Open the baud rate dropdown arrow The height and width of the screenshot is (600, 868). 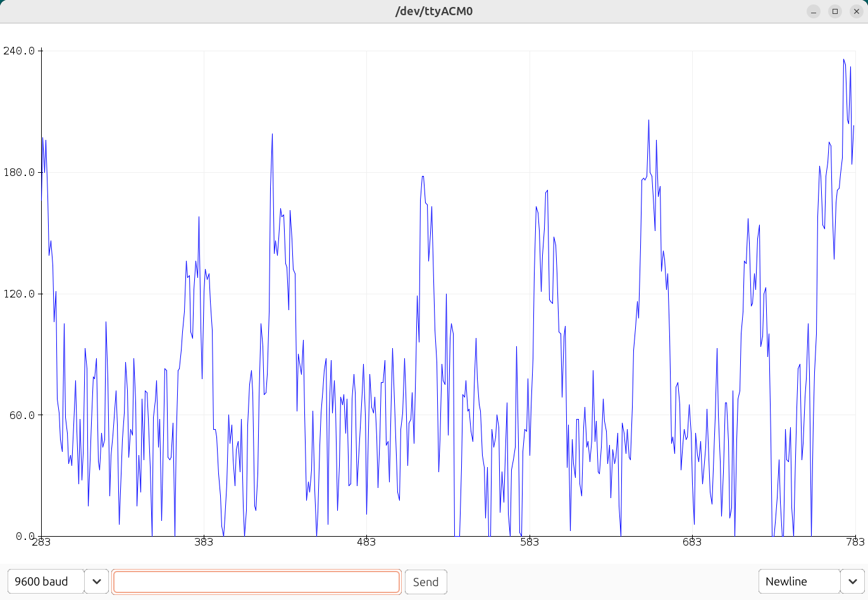(x=96, y=582)
